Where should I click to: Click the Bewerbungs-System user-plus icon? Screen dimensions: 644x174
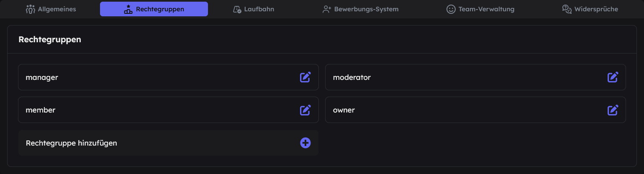327,9
